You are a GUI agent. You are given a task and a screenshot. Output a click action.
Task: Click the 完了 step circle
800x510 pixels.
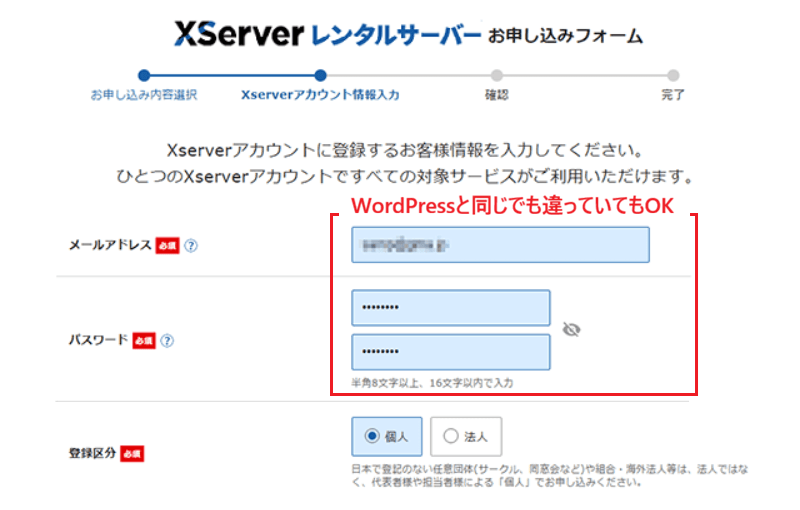coord(673,74)
